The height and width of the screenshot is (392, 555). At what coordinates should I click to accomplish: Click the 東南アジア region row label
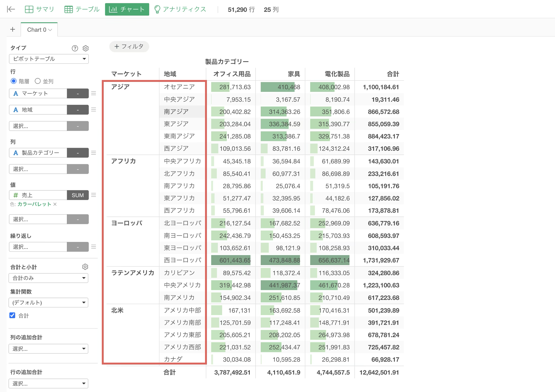coord(179,136)
